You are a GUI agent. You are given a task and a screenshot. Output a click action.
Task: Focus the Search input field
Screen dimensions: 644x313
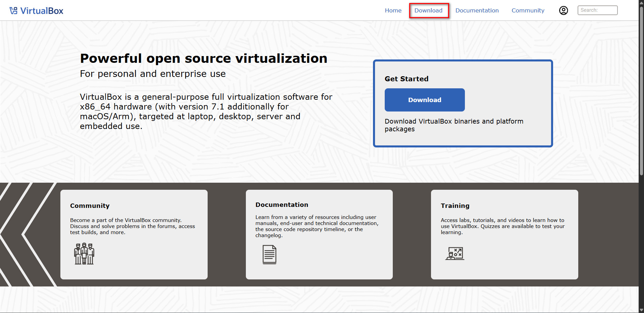(x=597, y=10)
